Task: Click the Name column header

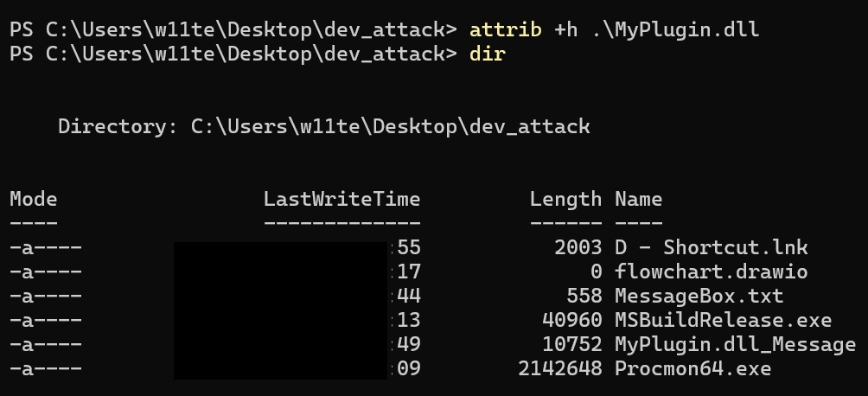Action: 638,200
